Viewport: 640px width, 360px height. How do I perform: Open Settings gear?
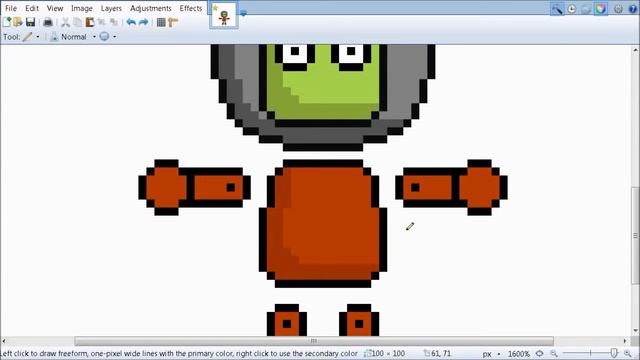pyautogui.click(x=618, y=9)
